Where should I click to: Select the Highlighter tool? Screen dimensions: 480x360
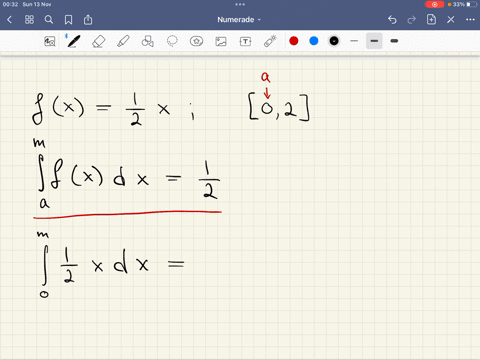(x=123, y=41)
